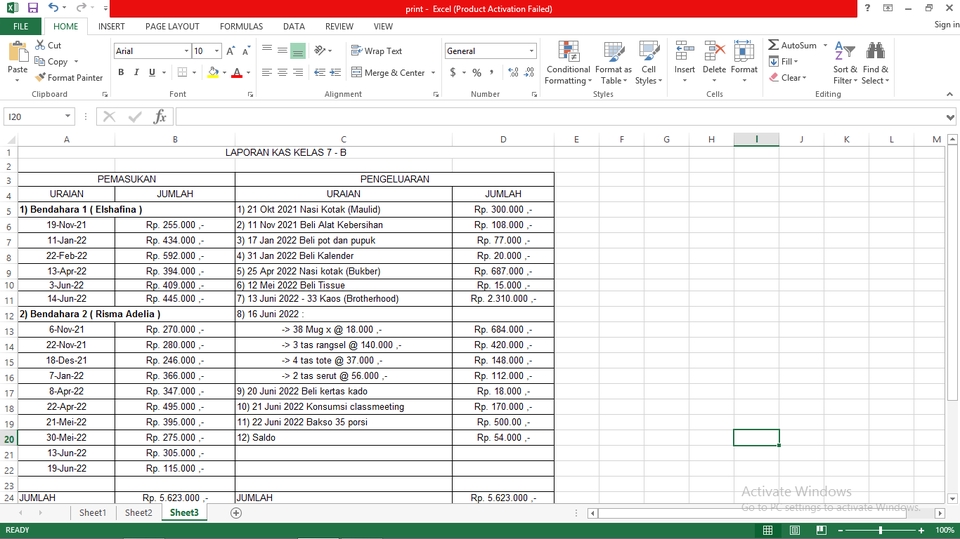The width and height of the screenshot is (960, 539).
Task: Toggle Bold formatting
Action: 121,72
